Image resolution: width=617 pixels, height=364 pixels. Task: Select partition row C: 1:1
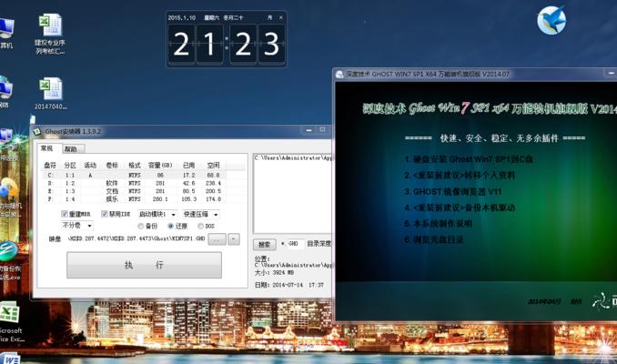point(144,175)
